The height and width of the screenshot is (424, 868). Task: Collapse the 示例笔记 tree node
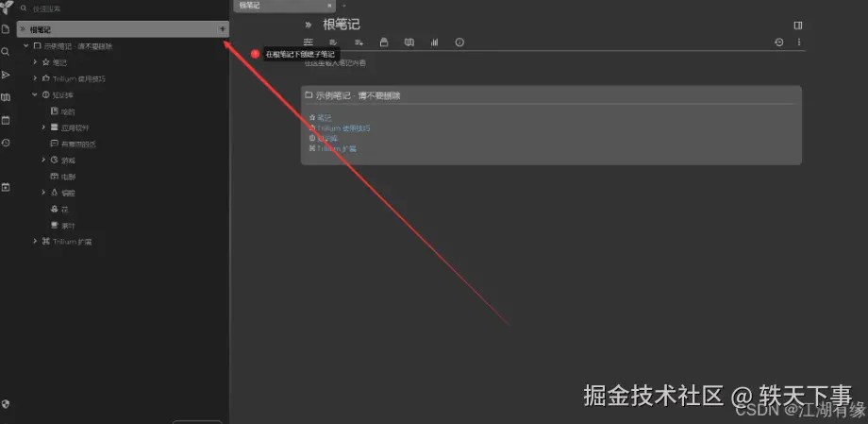pyautogui.click(x=26, y=46)
